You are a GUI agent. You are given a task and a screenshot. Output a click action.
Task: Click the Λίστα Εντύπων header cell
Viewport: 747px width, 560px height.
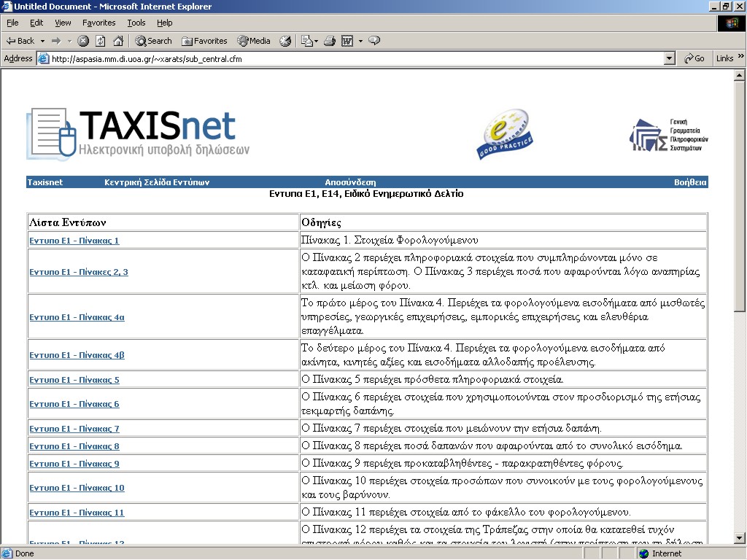click(x=163, y=222)
